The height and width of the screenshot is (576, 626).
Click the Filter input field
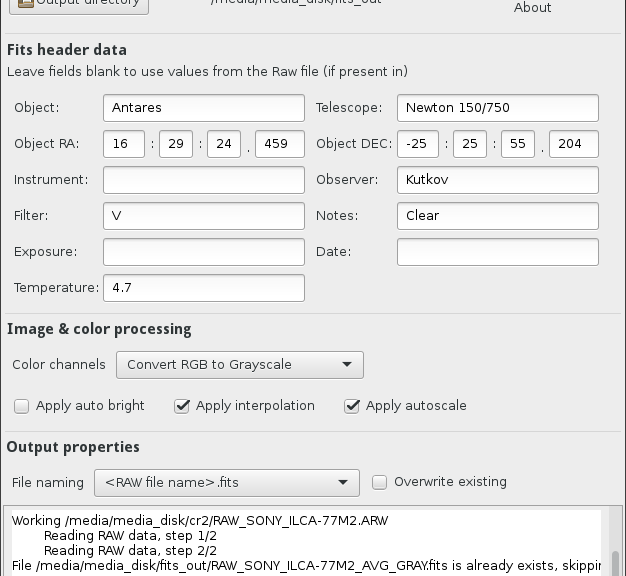pos(203,216)
